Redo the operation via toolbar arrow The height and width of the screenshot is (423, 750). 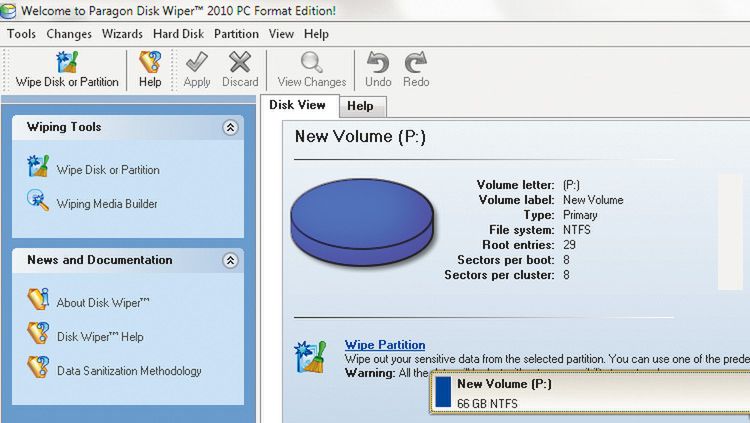pyautogui.click(x=416, y=62)
